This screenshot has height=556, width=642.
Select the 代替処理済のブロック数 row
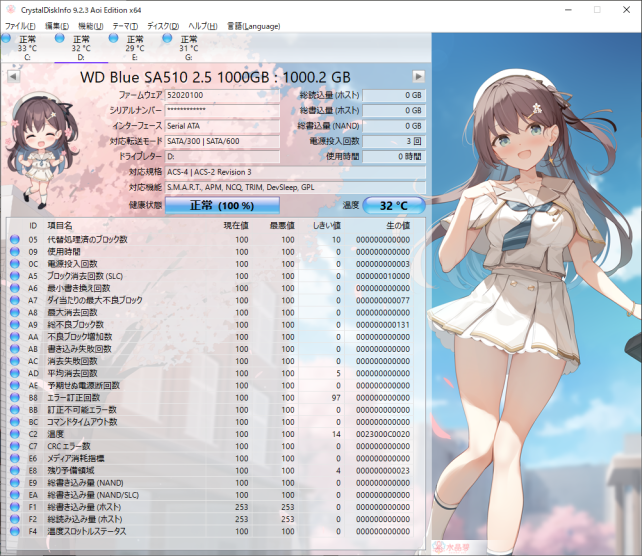pyautogui.click(x=211, y=239)
